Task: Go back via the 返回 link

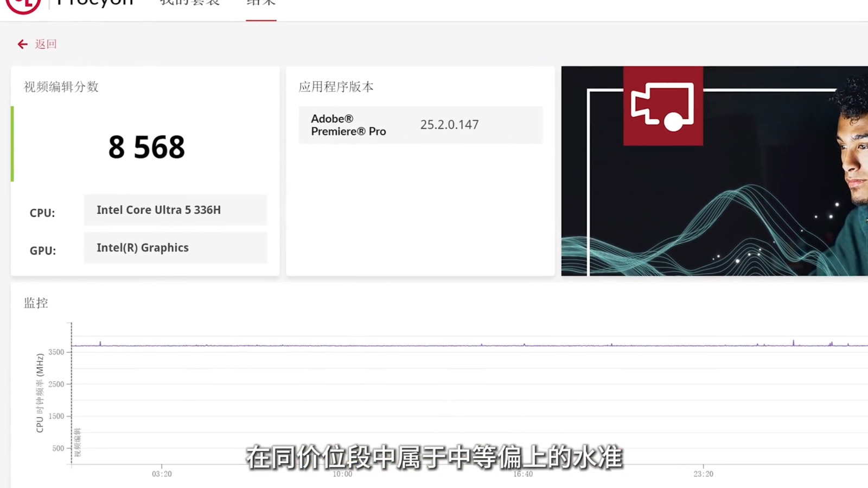Action: click(x=46, y=44)
